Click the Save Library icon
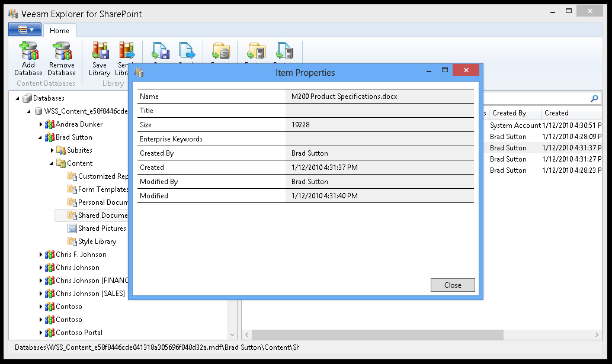 pyautogui.click(x=100, y=51)
